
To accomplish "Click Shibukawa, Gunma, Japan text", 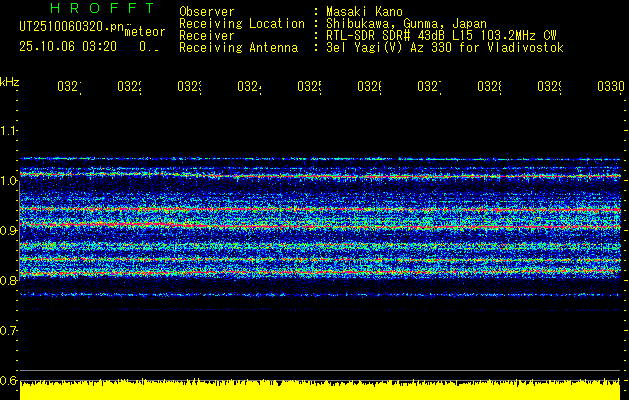I will click(406, 24).
